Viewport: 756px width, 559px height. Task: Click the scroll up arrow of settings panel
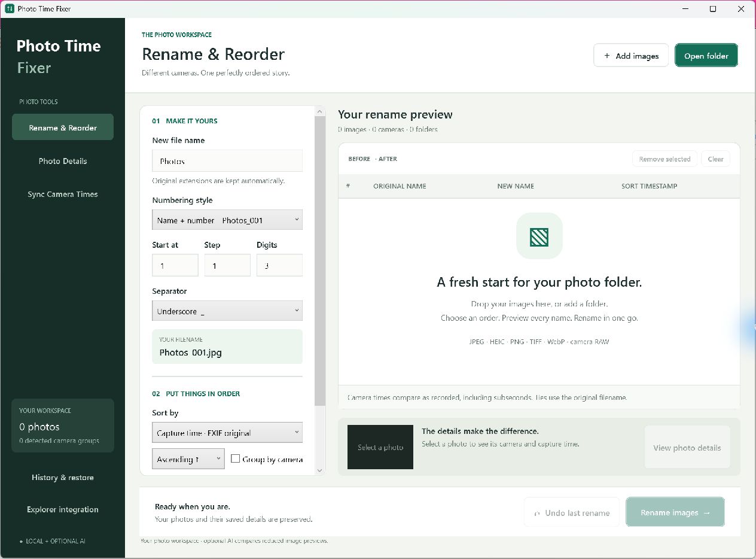tap(320, 112)
